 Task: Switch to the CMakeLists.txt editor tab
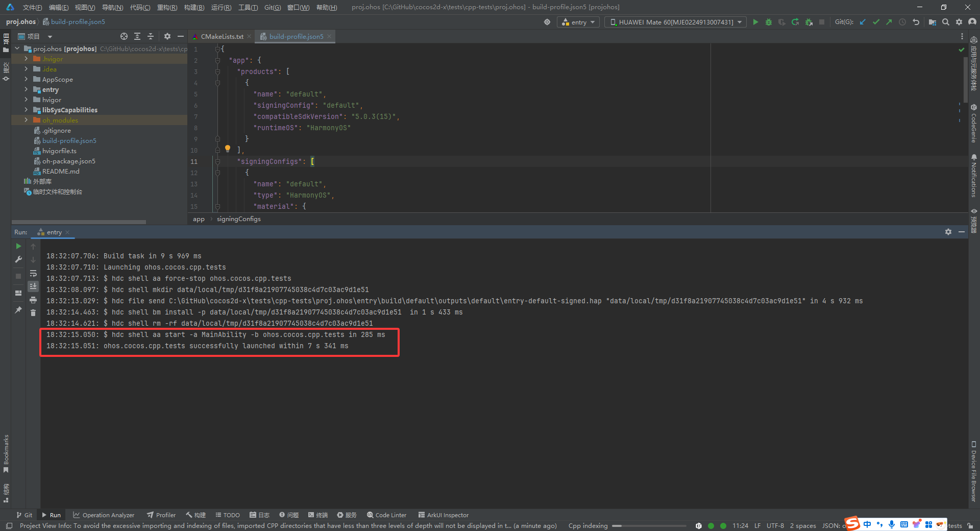(222, 36)
